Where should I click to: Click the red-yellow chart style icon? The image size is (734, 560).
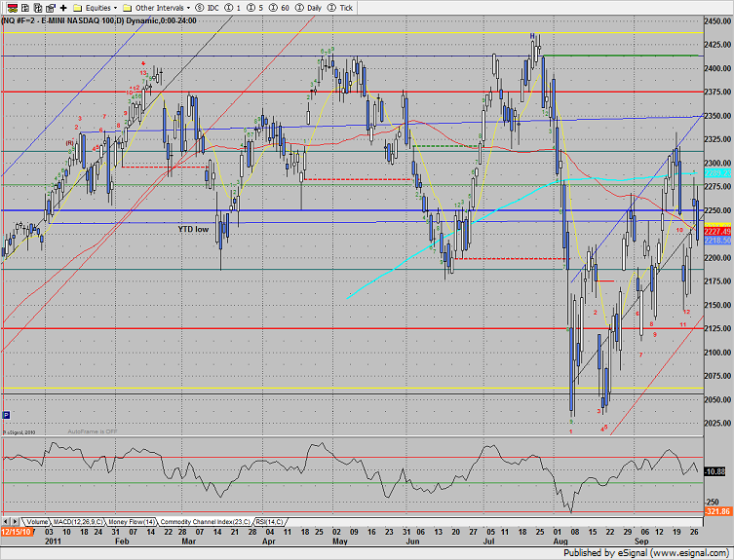pyautogui.click(x=12, y=8)
